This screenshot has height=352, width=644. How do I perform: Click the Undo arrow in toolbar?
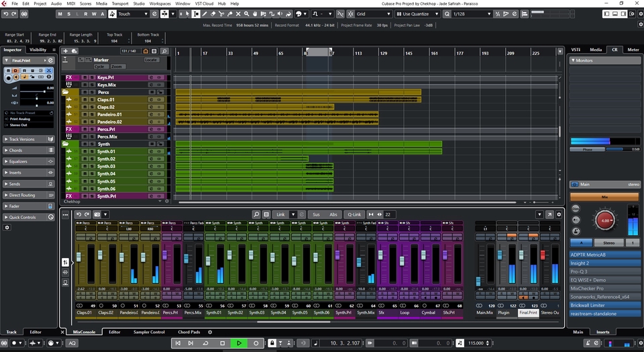tap(6, 13)
